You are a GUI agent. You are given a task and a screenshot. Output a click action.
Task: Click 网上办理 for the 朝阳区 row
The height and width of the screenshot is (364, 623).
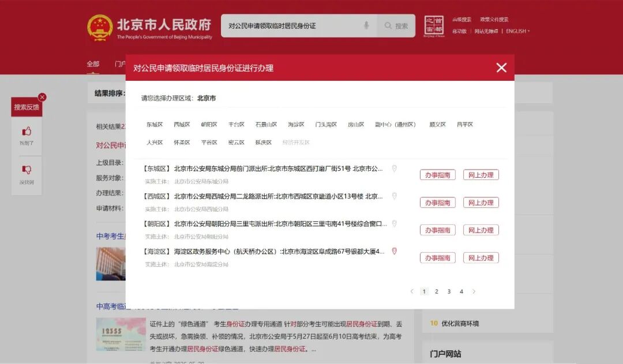481,230
